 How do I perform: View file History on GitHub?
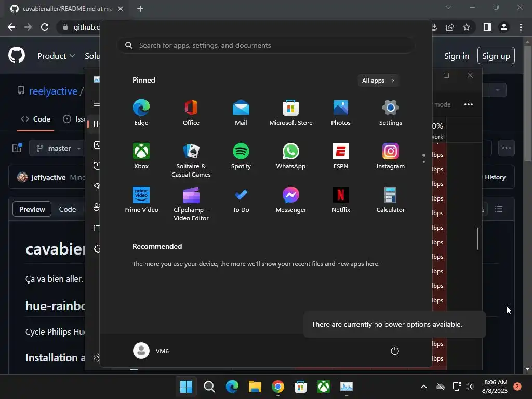[495, 177]
